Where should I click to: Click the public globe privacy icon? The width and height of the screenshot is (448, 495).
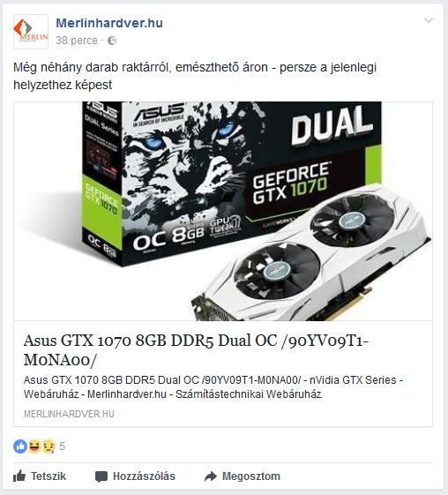(112, 41)
